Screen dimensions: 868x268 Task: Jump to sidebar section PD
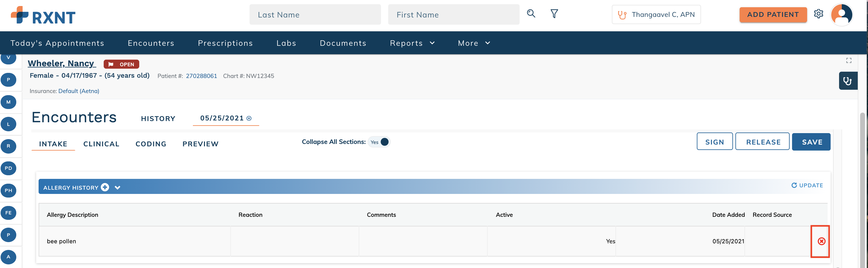(x=8, y=168)
